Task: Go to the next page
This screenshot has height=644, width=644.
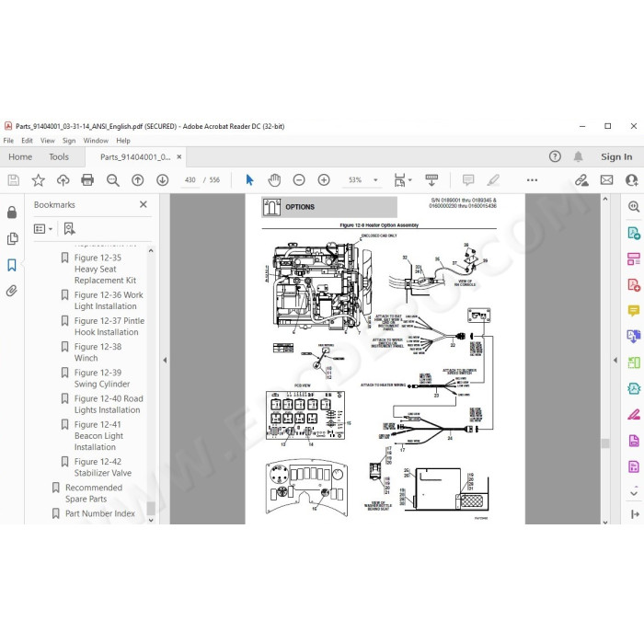Action: pyautogui.click(x=163, y=180)
